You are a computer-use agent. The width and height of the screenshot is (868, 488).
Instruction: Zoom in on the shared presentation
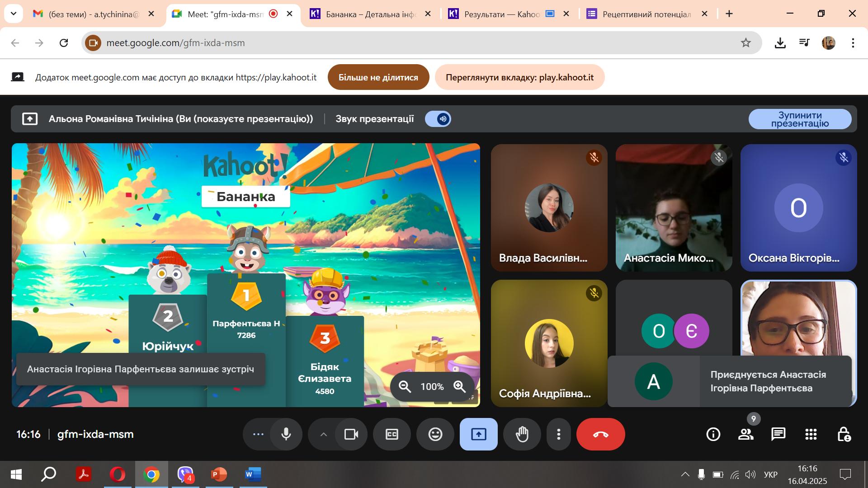tap(460, 387)
